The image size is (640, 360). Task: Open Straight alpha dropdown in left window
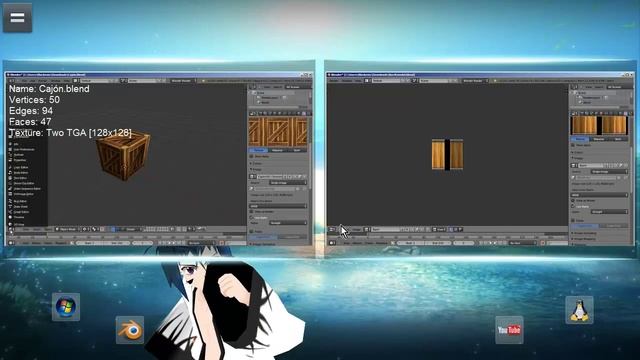click(x=288, y=223)
